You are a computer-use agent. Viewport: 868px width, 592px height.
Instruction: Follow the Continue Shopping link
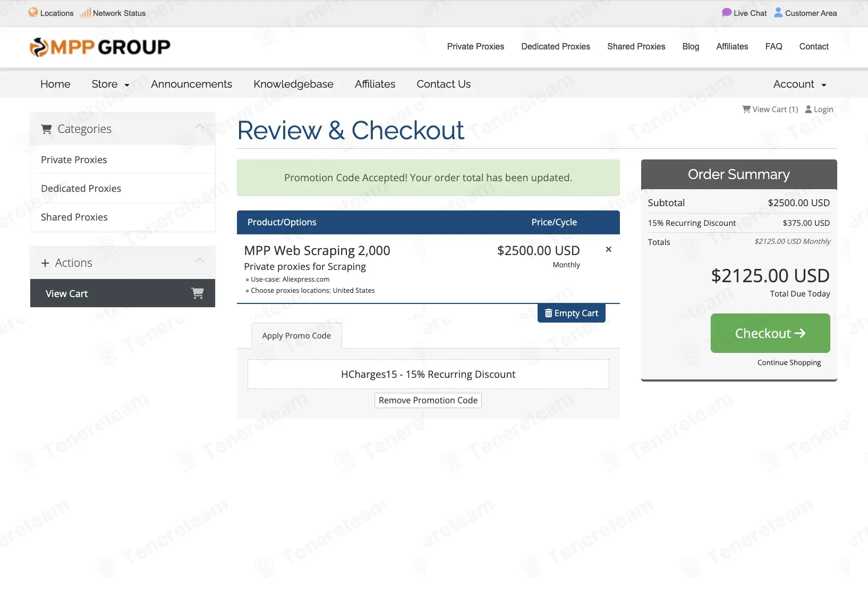coord(789,362)
